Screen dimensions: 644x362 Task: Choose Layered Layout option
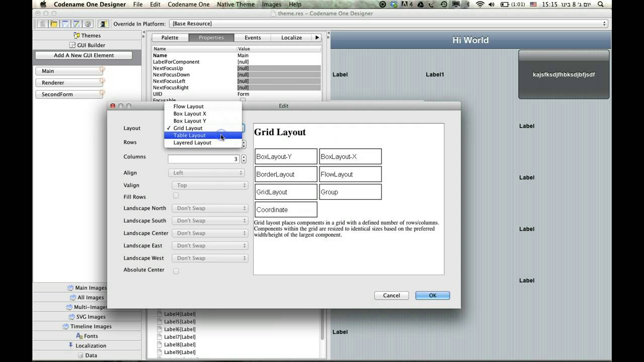tap(203, 143)
